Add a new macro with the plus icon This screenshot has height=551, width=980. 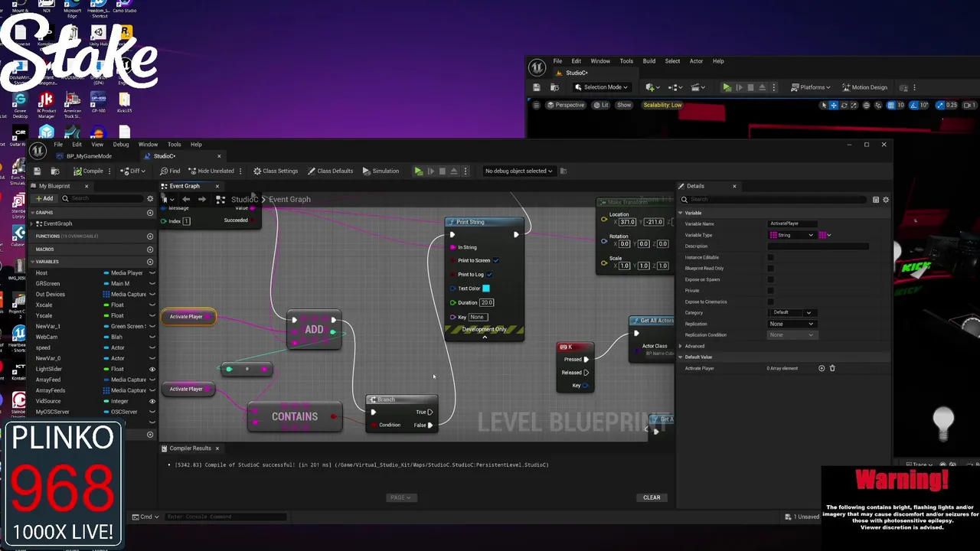[x=150, y=249]
